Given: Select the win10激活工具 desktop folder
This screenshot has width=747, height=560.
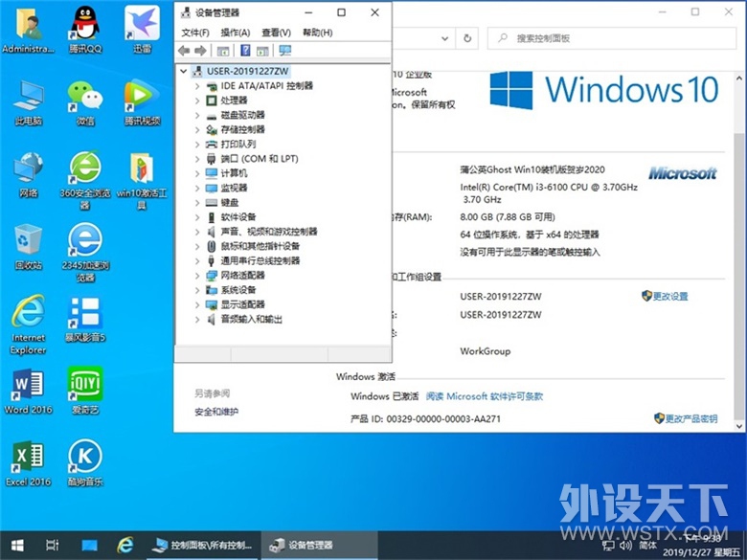Looking at the screenshot, I should point(142,180).
